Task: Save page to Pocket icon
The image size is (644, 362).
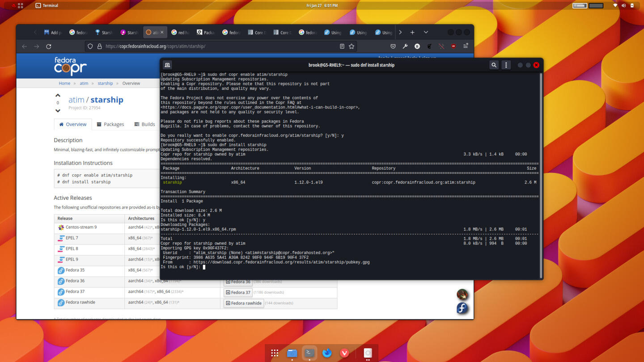Action: tap(393, 46)
